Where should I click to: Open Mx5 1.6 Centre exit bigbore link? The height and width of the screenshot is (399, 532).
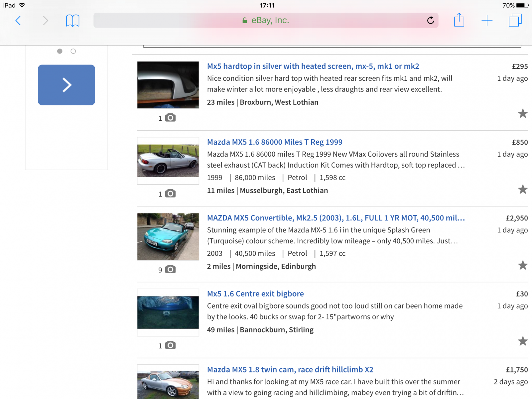[255, 294]
